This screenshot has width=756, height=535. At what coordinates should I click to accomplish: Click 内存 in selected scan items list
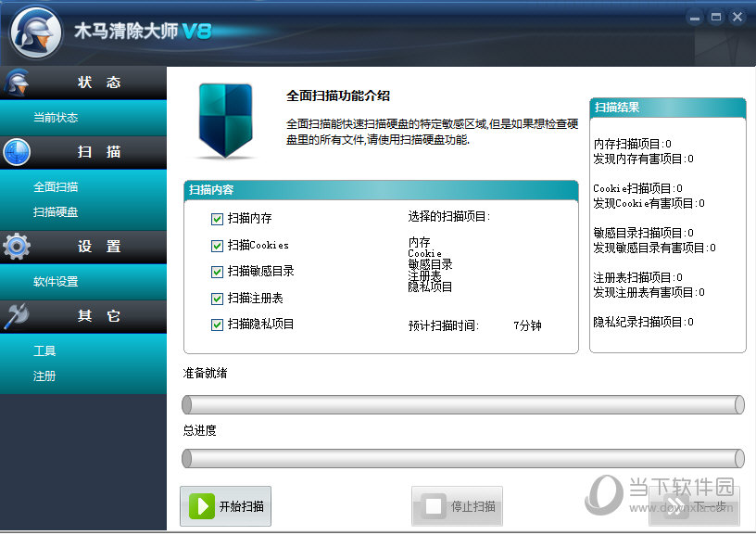(419, 242)
